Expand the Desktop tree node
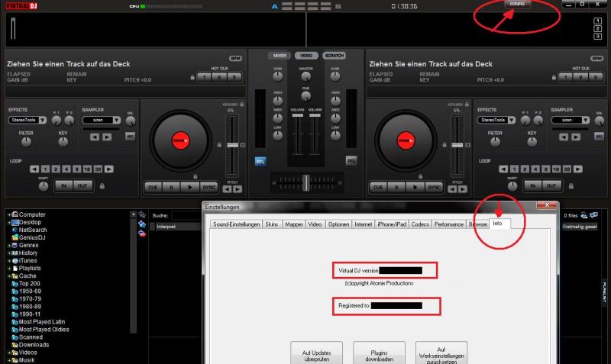Screen dimensions: 611x364 coord(9,222)
